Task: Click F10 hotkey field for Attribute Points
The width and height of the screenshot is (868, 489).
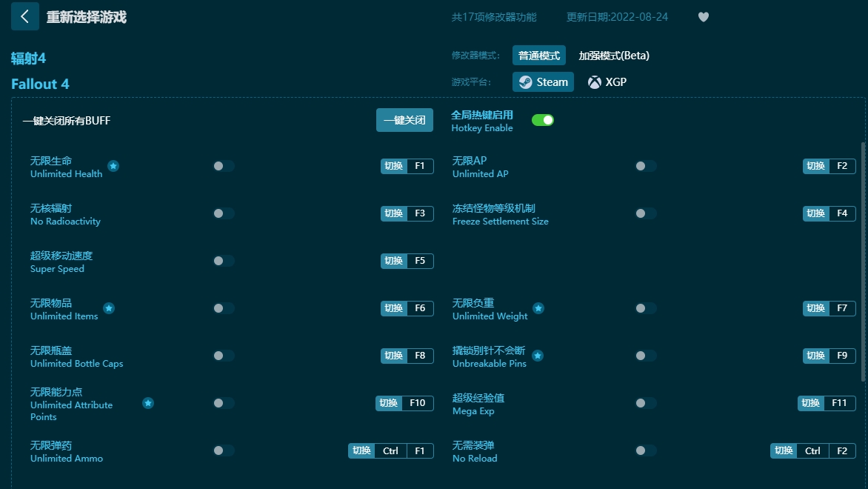Action: (418, 403)
